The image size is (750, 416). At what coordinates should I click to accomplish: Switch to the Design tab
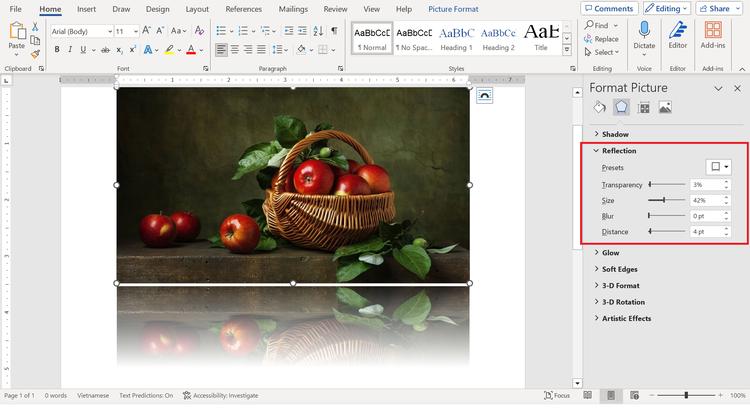tap(157, 9)
